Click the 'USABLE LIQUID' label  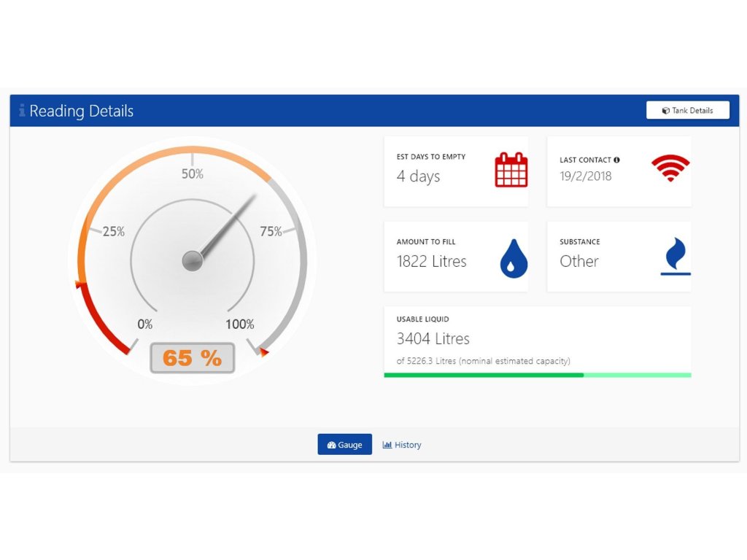pos(422,319)
